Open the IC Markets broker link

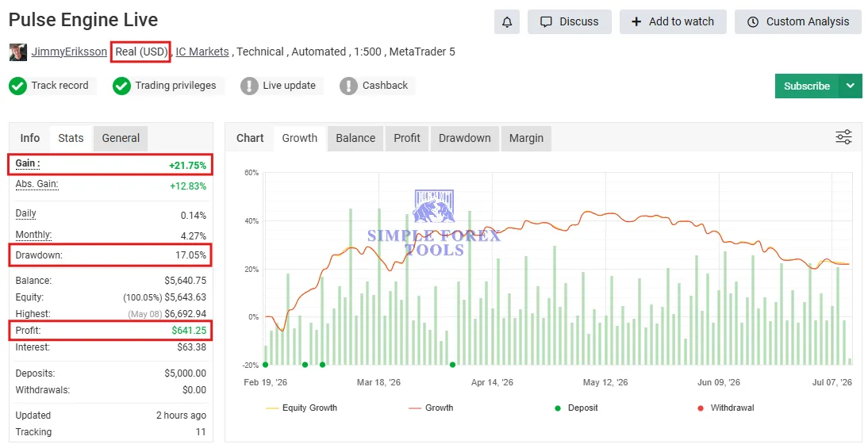click(x=202, y=52)
